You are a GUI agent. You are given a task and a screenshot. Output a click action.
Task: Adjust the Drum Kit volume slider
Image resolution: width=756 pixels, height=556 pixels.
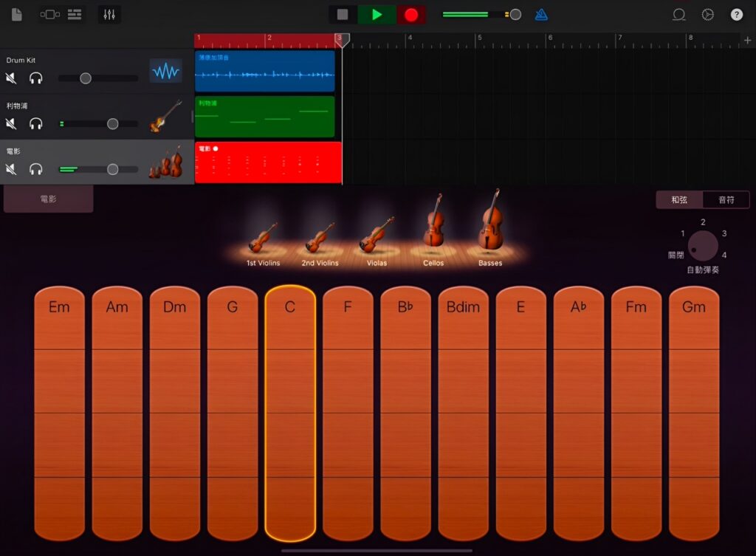pos(86,78)
